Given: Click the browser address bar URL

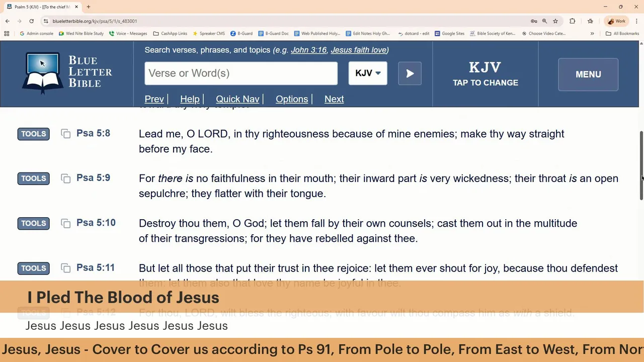Looking at the screenshot, I should 95,21.
